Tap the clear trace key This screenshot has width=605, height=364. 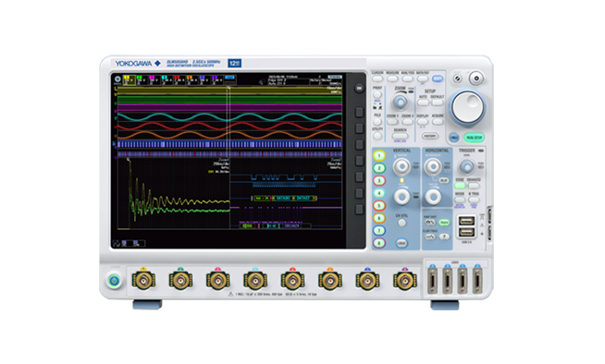430,237
